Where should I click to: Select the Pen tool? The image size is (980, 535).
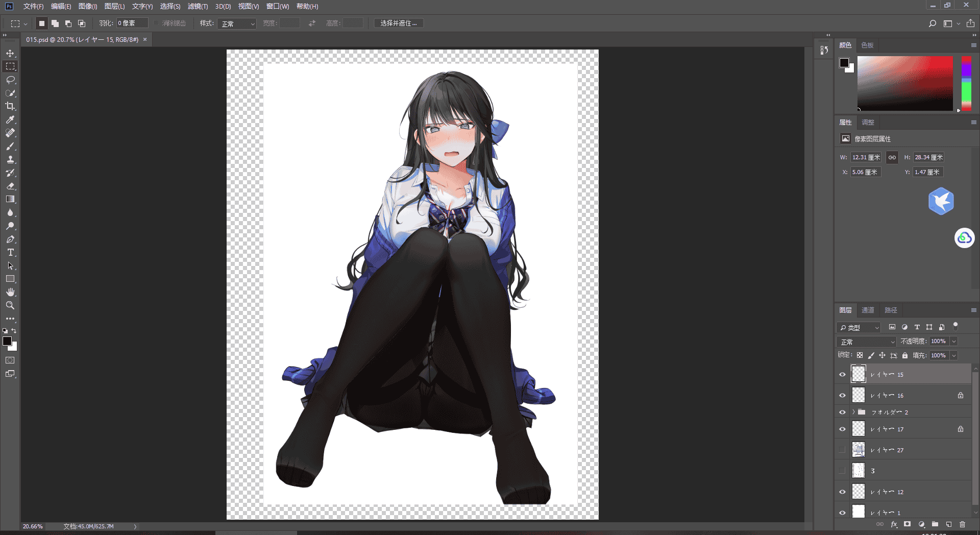tap(10, 239)
